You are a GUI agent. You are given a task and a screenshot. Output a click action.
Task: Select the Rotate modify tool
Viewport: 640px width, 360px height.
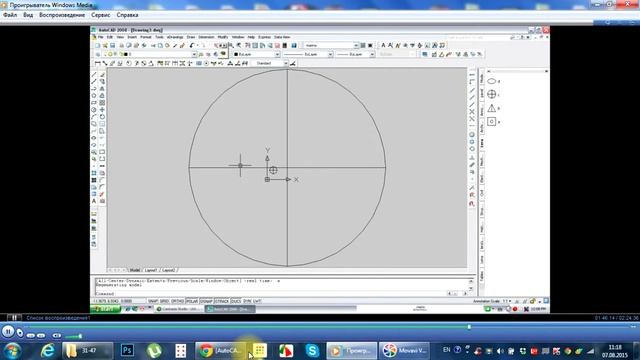(x=102, y=117)
